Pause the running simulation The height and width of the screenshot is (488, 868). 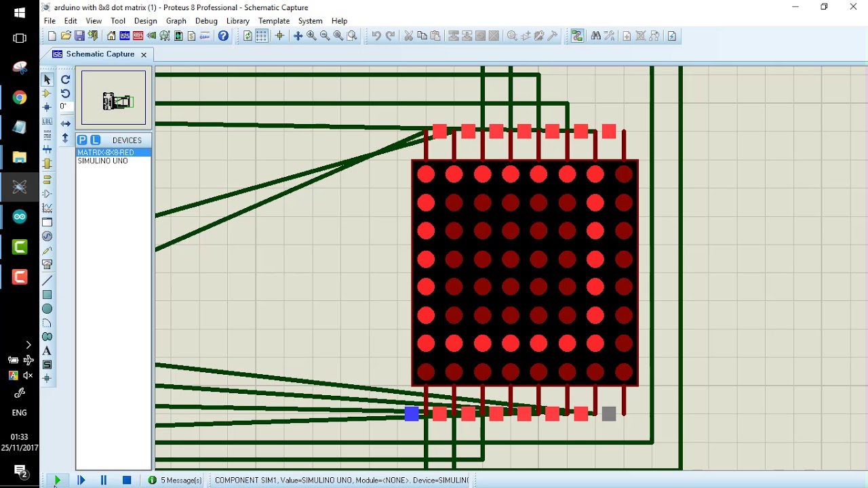(104, 480)
